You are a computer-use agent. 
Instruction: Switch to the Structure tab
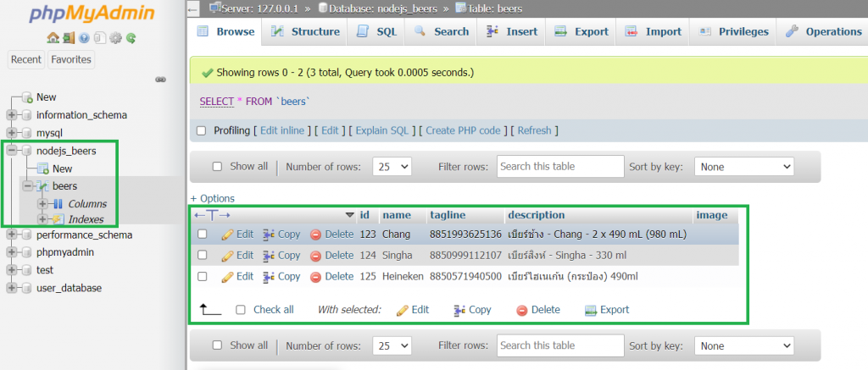[x=305, y=31]
